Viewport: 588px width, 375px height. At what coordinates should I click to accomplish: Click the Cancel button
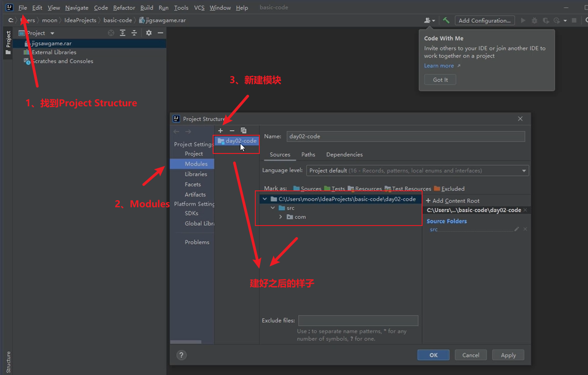(471, 355)
